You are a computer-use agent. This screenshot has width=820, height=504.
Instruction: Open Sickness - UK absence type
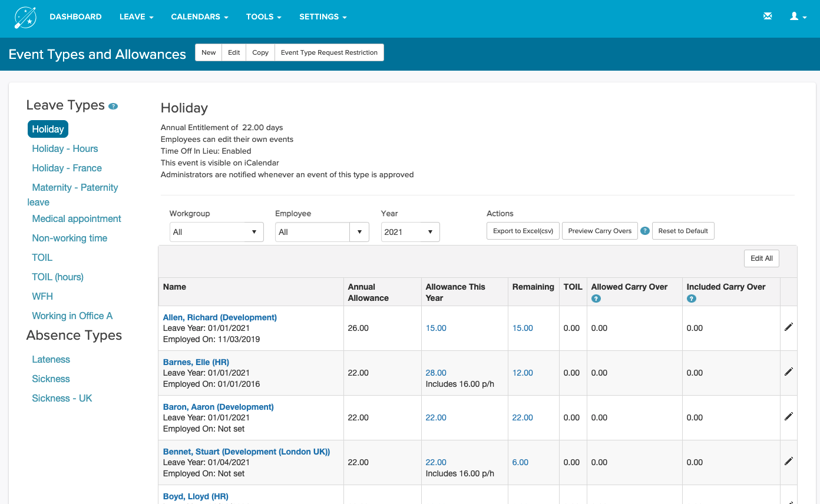(62, 398)
